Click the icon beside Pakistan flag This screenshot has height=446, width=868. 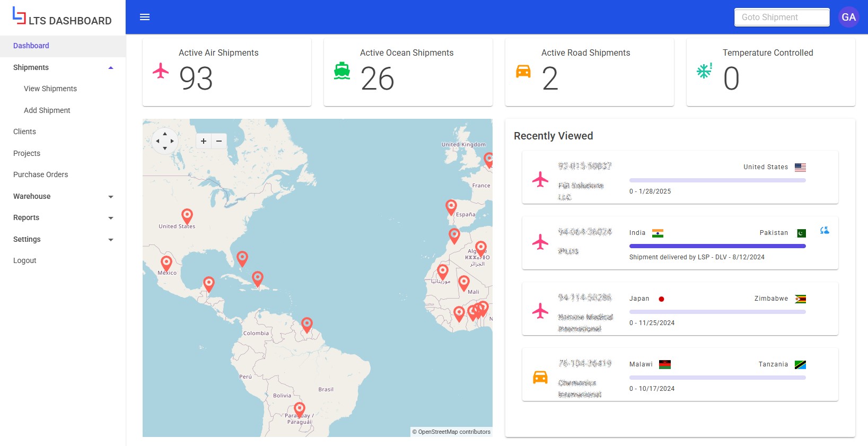tap(825, 231)
